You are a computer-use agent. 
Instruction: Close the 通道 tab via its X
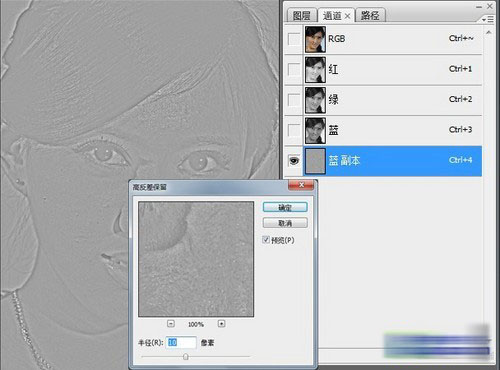347,16
